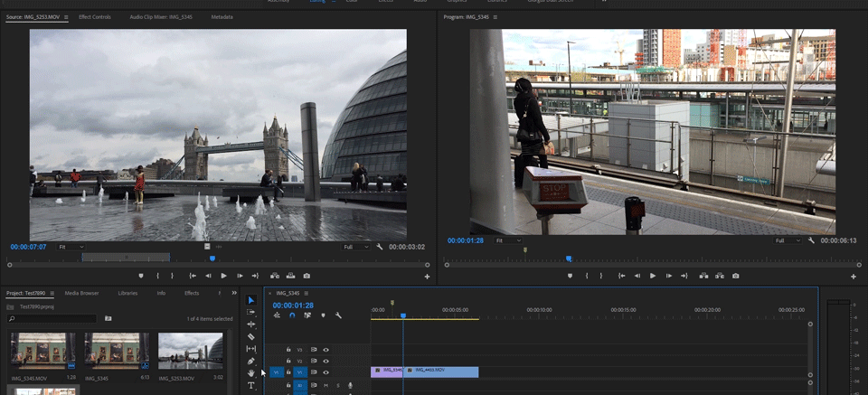The image size is (868, 395).
Task: Toggle Linked Selection in timeline
Action: (307, 315)
